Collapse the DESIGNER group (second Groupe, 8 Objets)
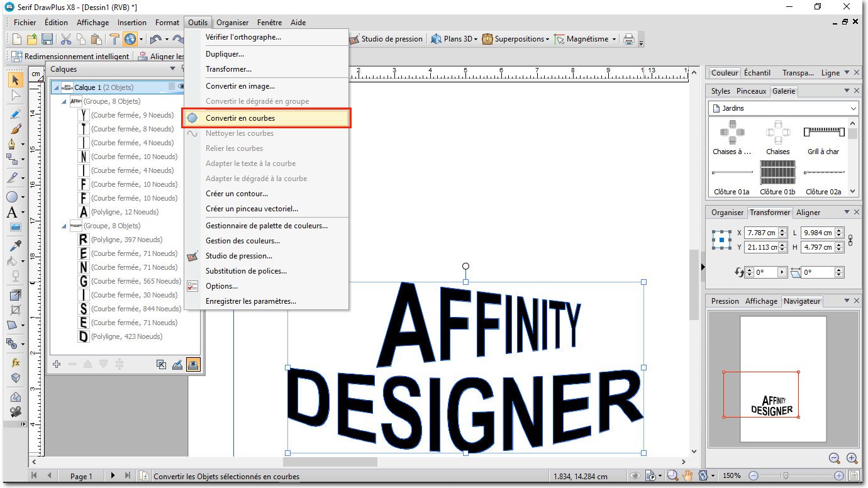868x488 pixels. (64, 226)
